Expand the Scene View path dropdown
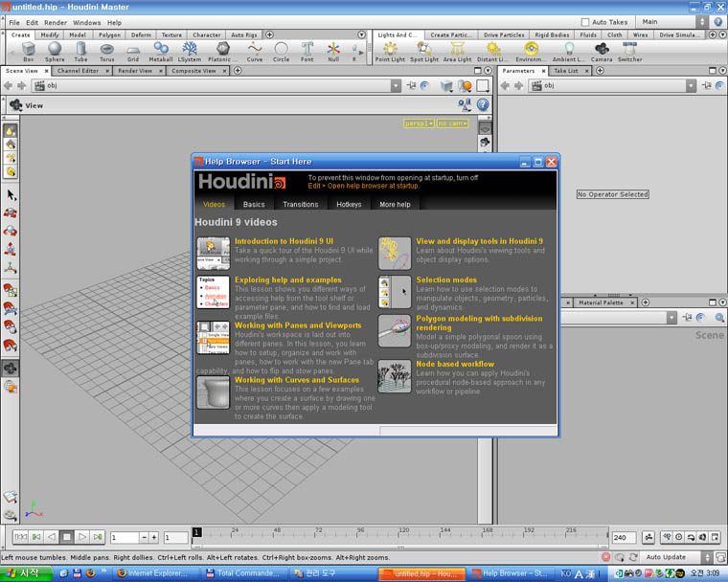Viewport: 728px width, 582px height. [x=396, y=85]
